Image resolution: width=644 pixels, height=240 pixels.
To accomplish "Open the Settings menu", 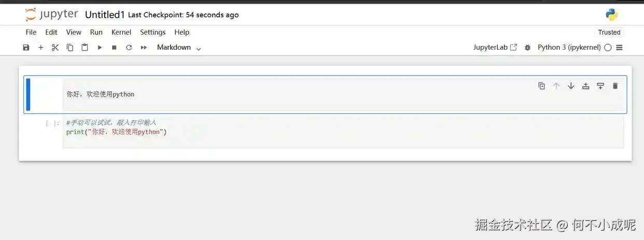I will click(153, 32).
